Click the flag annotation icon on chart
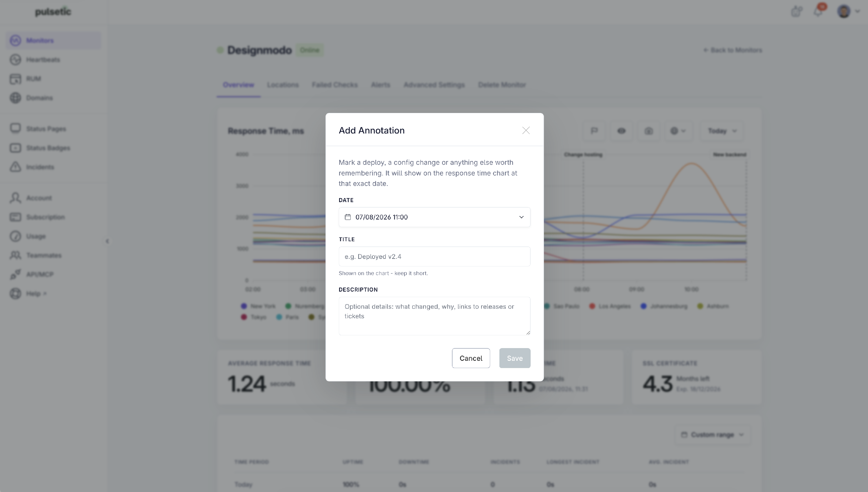The height and width of the screenshot is (492, 868). (x=594, y=131)
